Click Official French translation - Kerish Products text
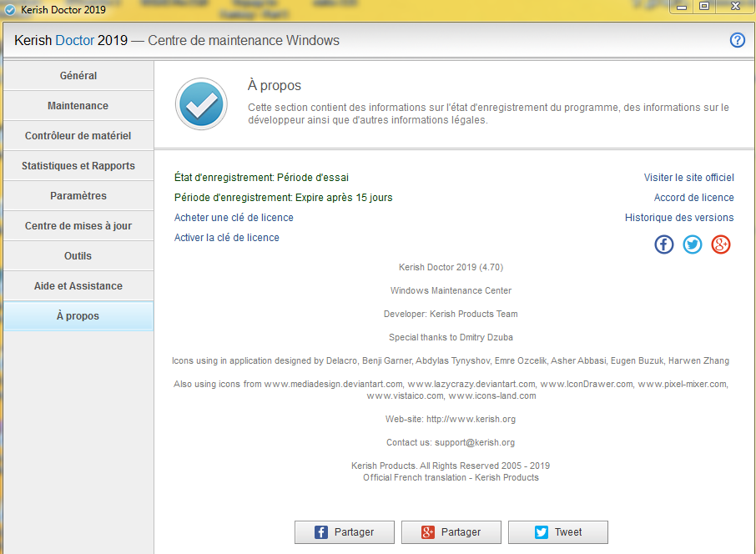Screen dimensions: 756x554 [451, 478]
